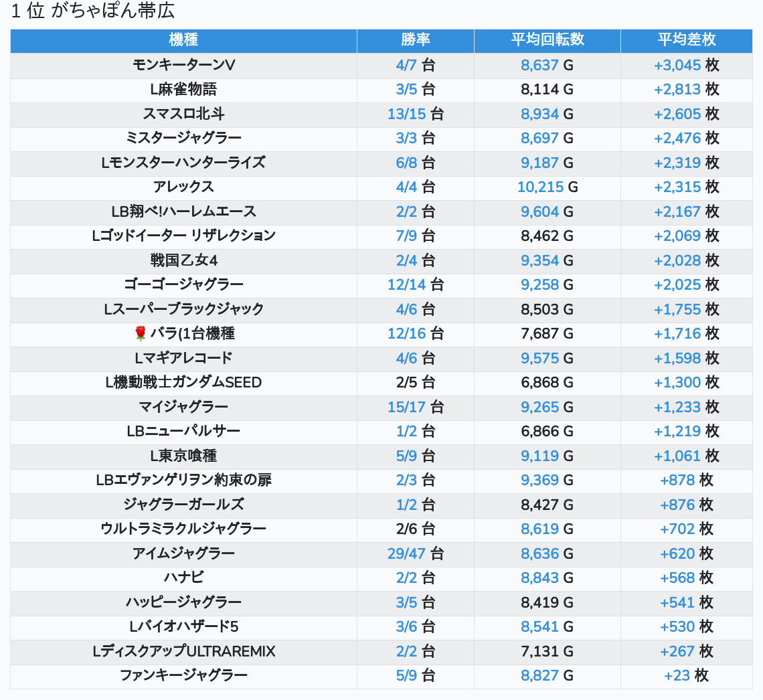The height and width of the screenshot is (700, 763).
Task: Select LBエヴァンゲリヲン約束の扉 row name
Action: 183,480
